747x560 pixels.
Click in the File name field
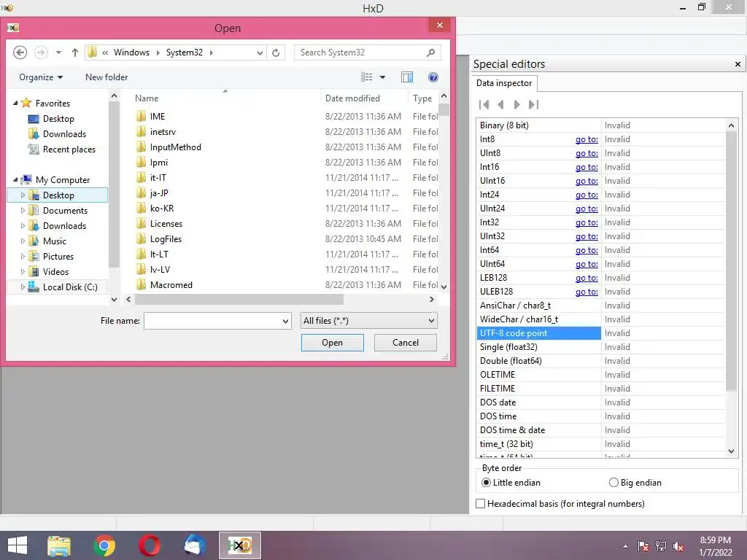click(212, 321)
